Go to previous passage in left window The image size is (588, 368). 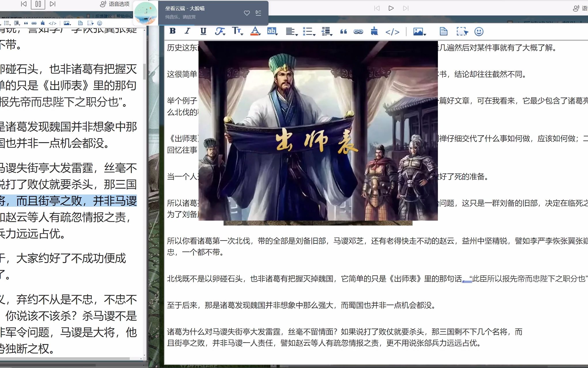click(x=24, y=4)
